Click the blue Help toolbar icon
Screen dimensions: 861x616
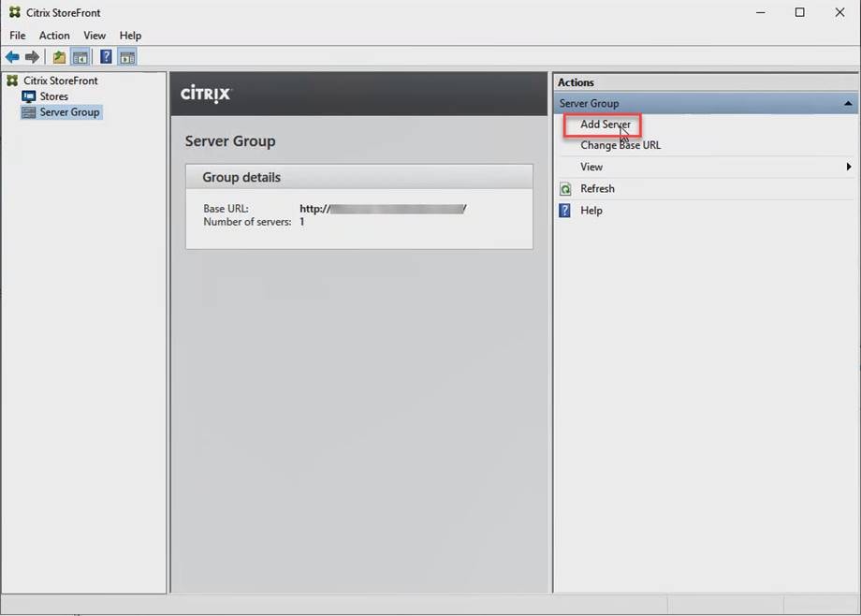click(x=106, y=56)
